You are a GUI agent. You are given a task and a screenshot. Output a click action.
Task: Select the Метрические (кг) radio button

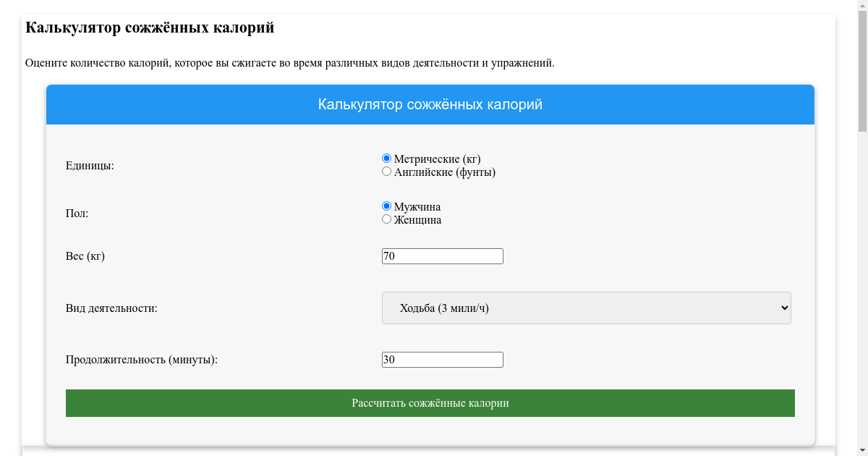(x=386, y=159)
